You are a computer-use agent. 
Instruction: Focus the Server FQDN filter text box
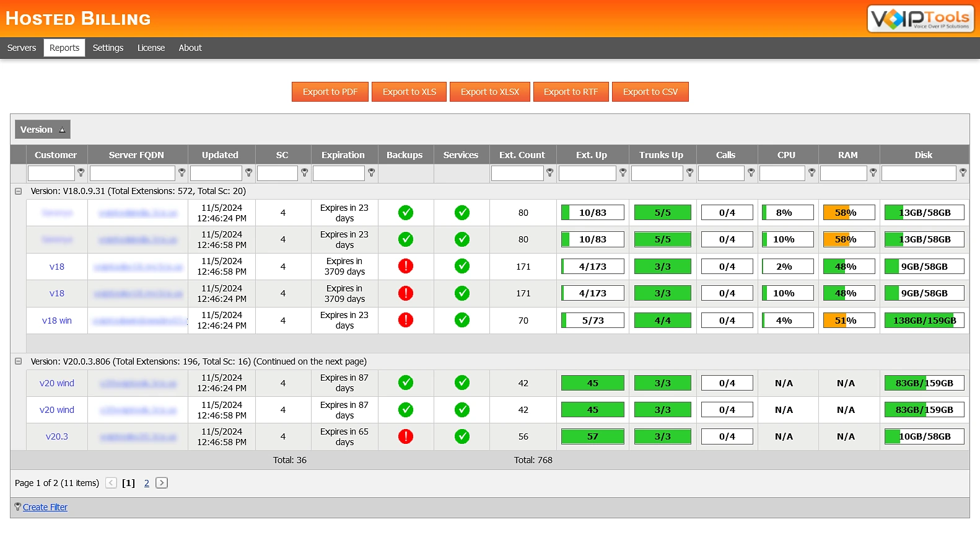[x=133, y=173]
